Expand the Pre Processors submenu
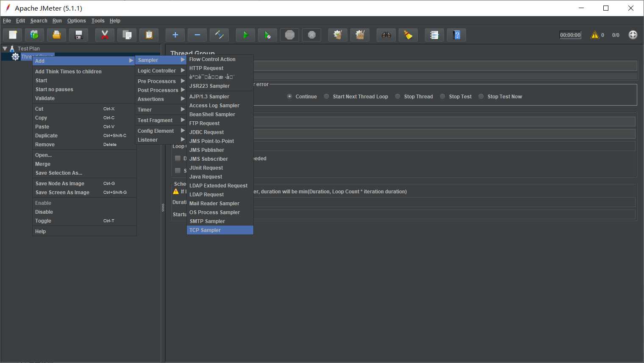The width and height of the screenshot is (644, 363). tap(161, 81)
